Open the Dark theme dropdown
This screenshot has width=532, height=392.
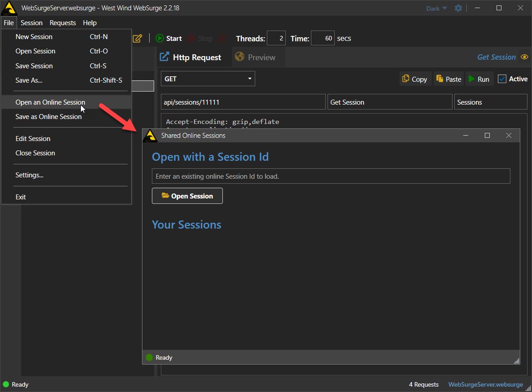436,9
